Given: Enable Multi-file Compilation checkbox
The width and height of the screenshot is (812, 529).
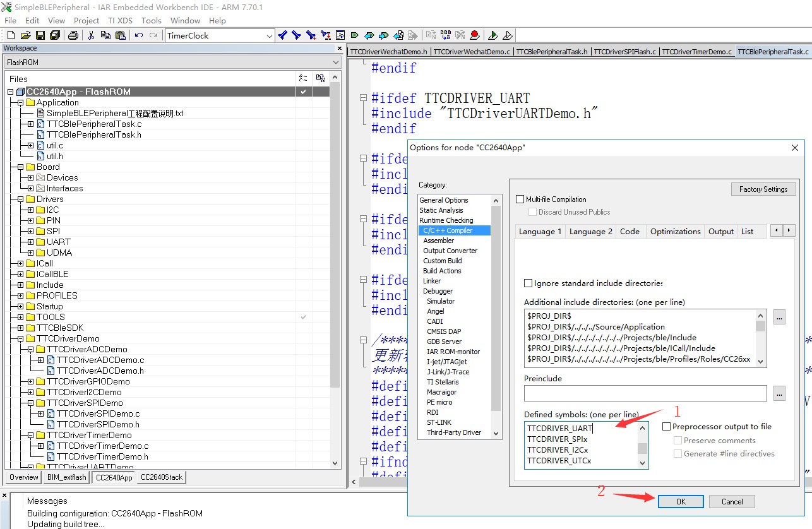Looking at the screenshot, I should pyautogui.click(x=520, y=199).
